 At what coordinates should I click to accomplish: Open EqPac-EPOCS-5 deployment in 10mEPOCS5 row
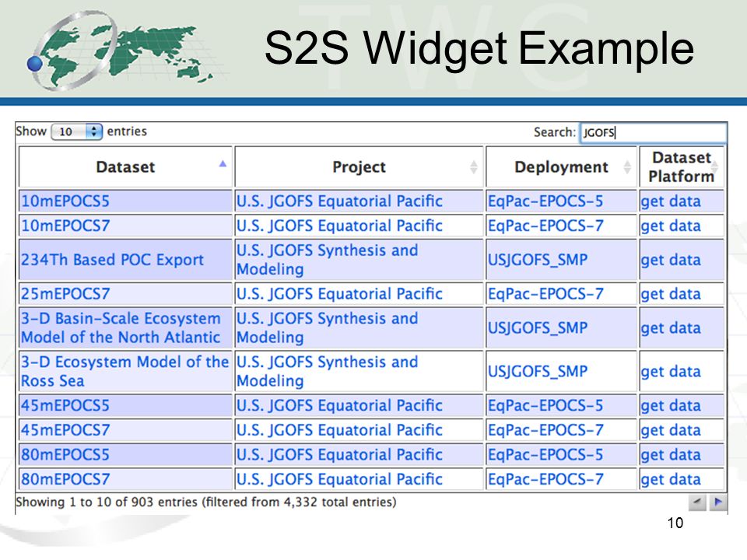click(545, 201)
